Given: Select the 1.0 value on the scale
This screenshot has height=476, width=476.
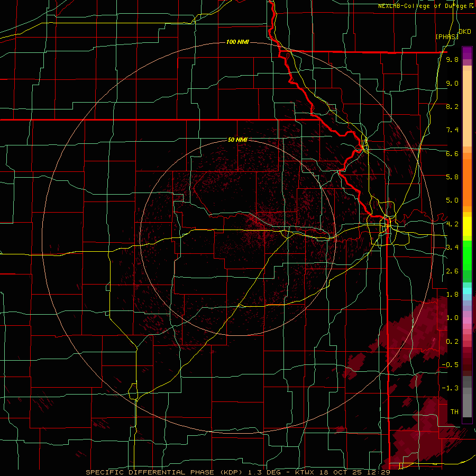Looking at the screenshot, I should pyautogui.click(x=452, y=318).
